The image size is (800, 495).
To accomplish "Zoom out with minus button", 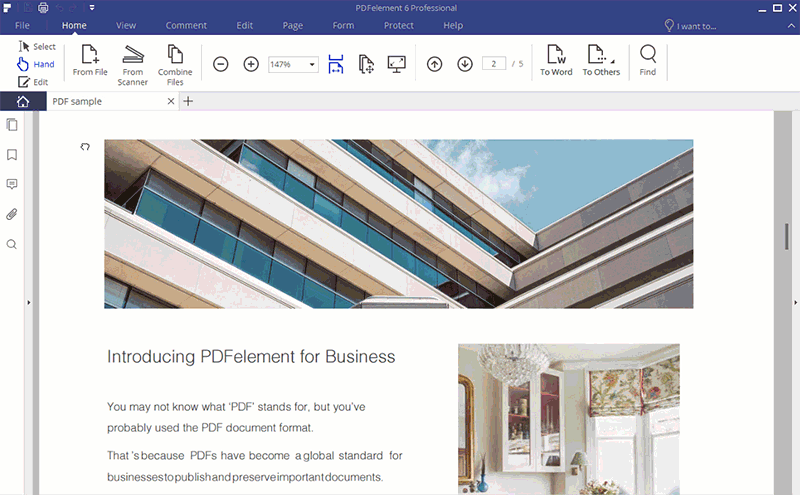I will pos(220,64).
